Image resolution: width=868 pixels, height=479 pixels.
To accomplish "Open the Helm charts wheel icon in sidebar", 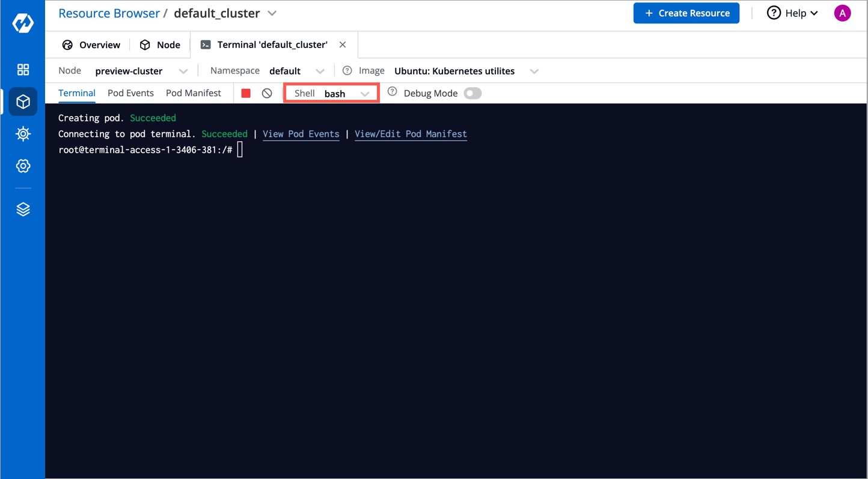I will 22,133.
